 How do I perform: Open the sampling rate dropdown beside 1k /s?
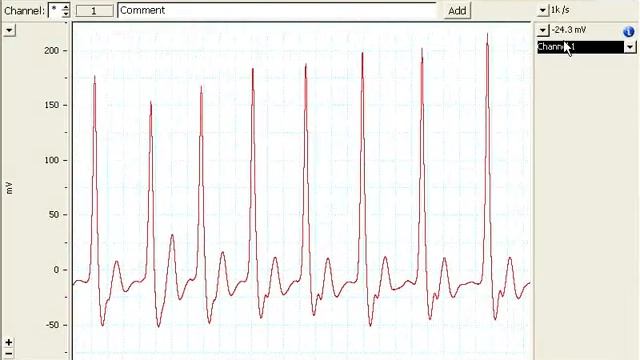click(542, 10)
